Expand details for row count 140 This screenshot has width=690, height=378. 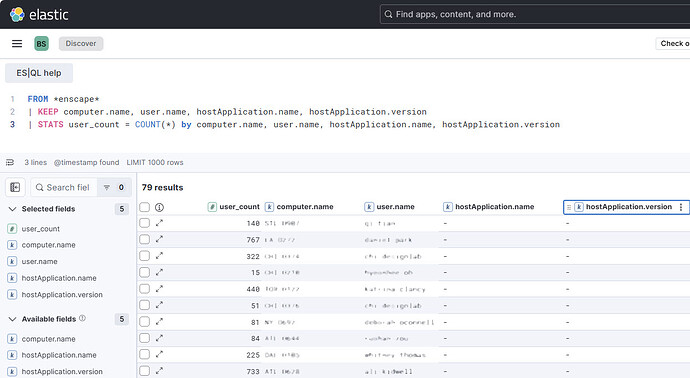159,223
